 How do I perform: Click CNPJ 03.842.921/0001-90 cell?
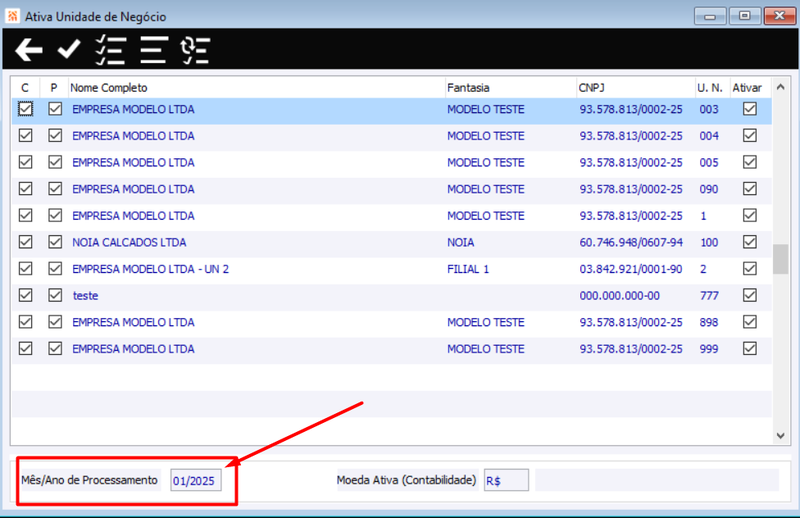click(631, 269)
